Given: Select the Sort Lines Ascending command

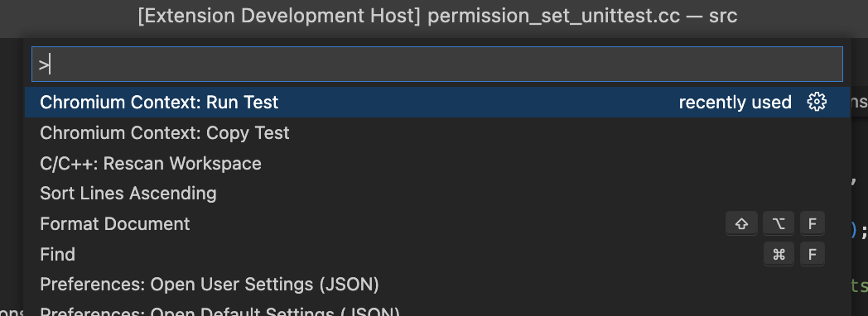Looking at the screenshot, I should (x=128, y=194).
